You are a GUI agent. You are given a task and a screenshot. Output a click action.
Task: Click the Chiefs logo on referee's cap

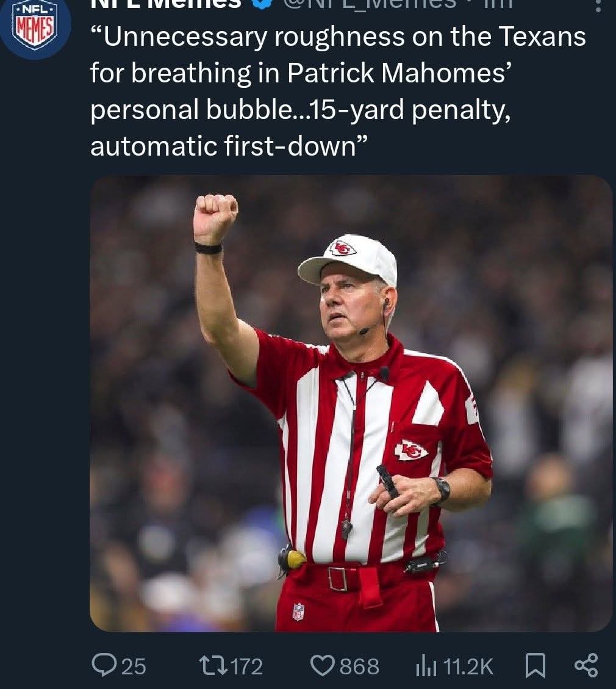(343, 249)
